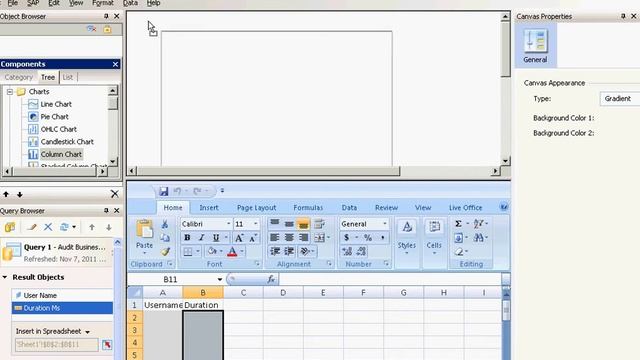Click the Add Query icon in Query Browser
Viewport: 640px width, 360px height.
click(x=10, y=227)
